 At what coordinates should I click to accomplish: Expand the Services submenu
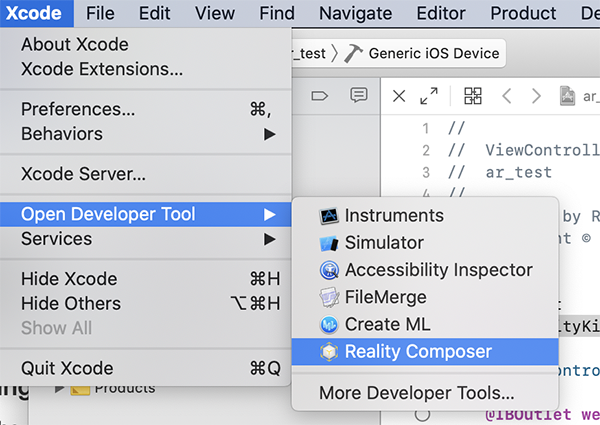pyautogui.click(x=56, y=239)
